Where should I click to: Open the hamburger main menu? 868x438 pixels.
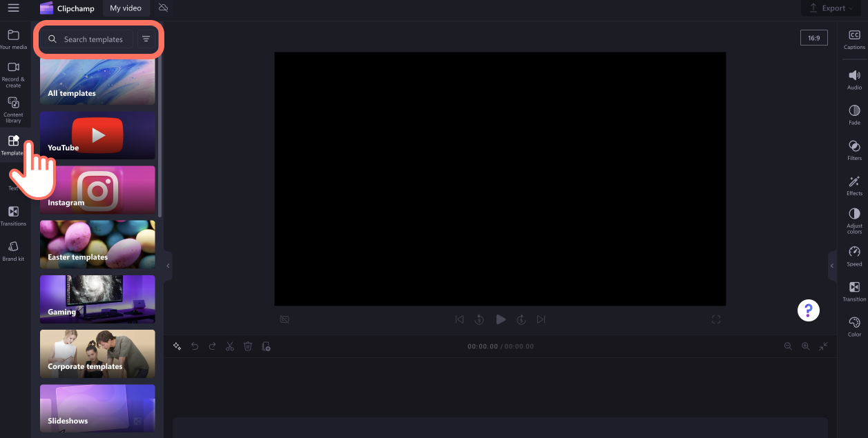point(13,8)
